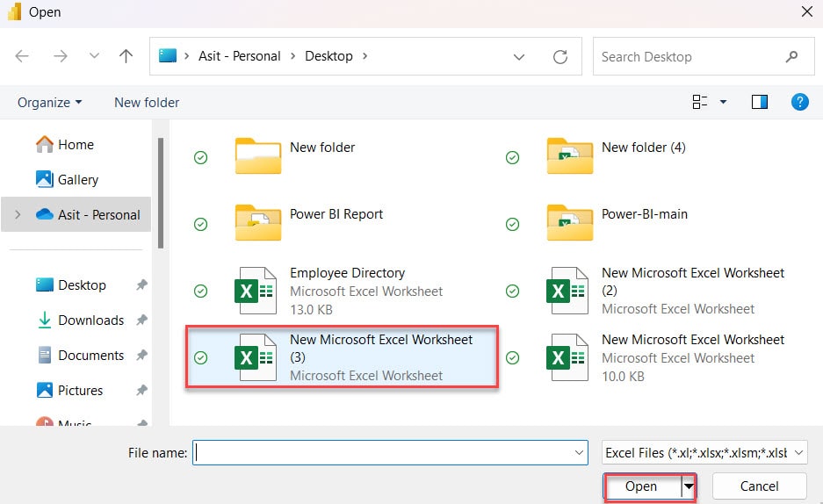Open the Organize menu
The width and height of the screenshot is (823, 504).
(x=49, y=102)
